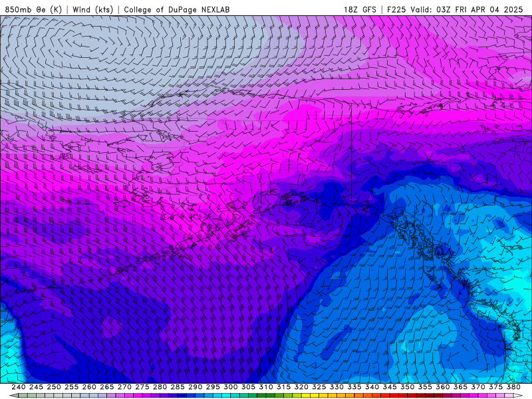
Task: Click the 240 color scale label
Action: click(x=19, y=387)
